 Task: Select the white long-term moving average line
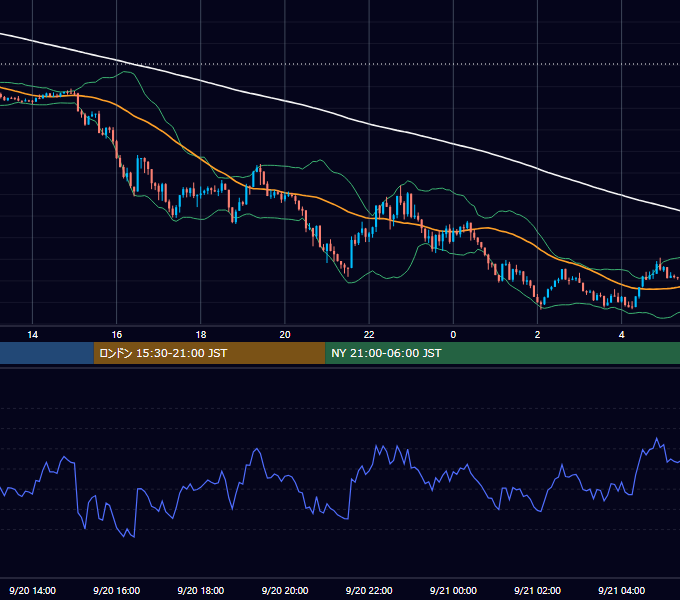pyautogui.click(x=369, y=124)
